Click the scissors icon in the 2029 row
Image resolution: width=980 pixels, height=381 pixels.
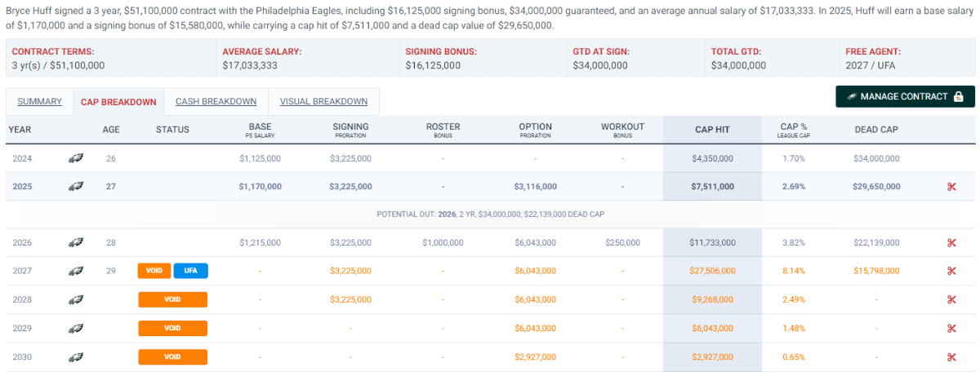pos(951,328)
